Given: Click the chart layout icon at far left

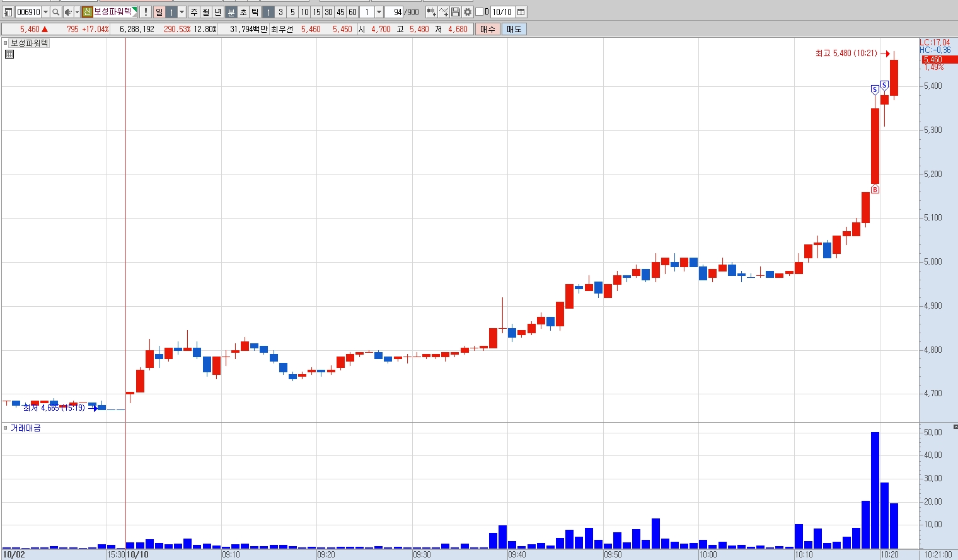Looking at the screenshot, I should 8,12.
